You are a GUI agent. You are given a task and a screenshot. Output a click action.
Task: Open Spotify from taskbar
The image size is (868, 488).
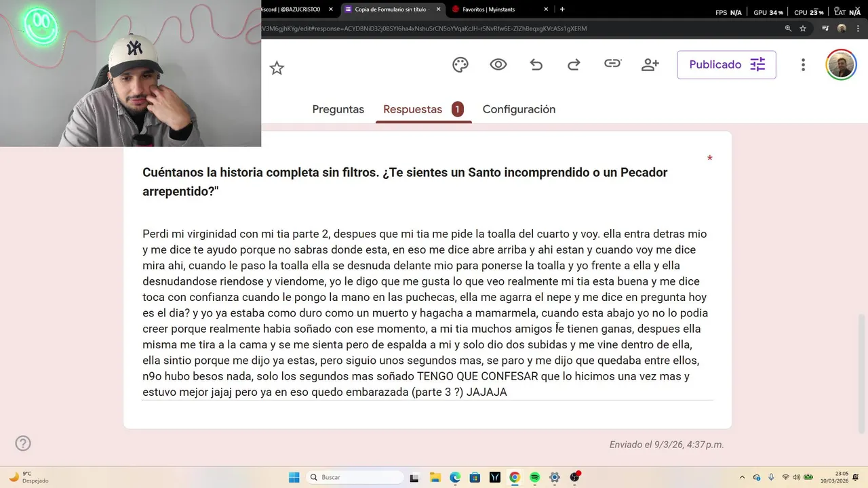click(534, 478)
